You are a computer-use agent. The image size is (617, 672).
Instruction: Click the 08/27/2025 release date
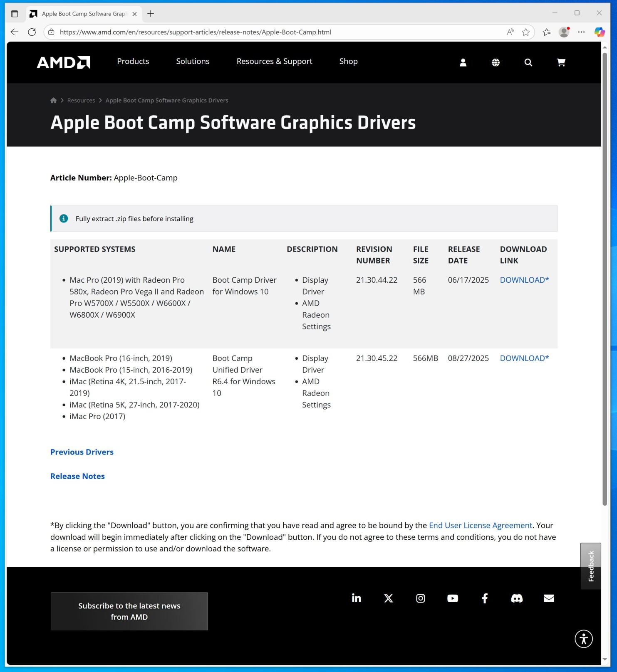pyautogui.click(x=468, y=358)
